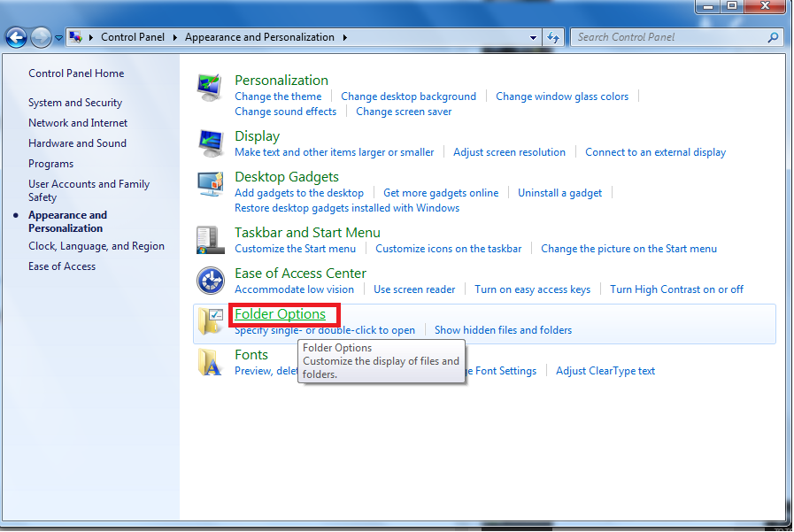Viewport: 794px width, 532px height.
Task: Click Use screen reader
Action: (414, 289)
